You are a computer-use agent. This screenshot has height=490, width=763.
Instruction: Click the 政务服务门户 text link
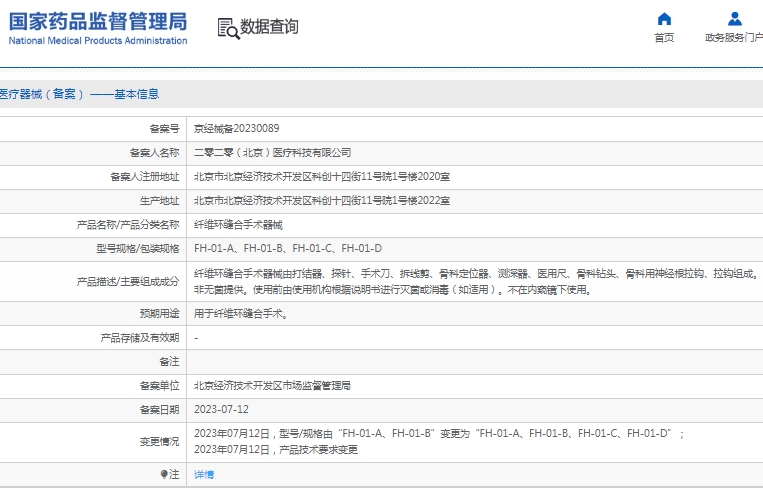734,37
